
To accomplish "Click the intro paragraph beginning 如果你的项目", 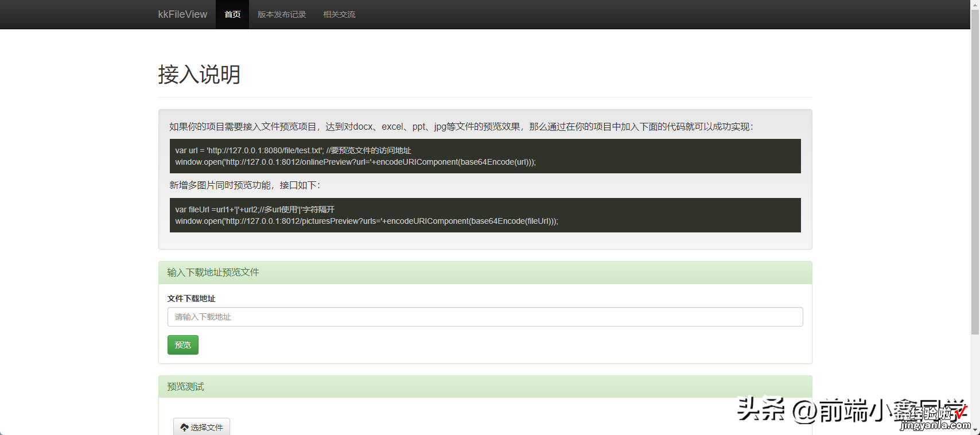I will click(461, 127).
